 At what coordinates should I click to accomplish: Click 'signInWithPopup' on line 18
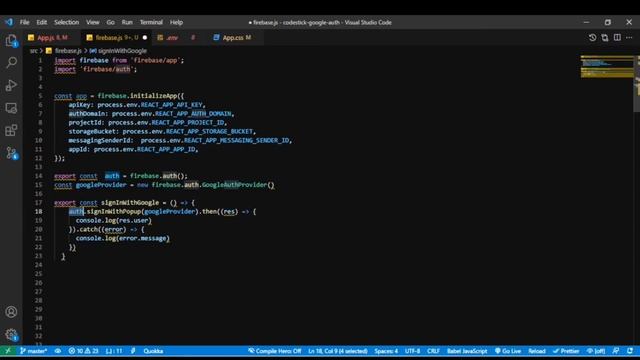pos(114,211)
